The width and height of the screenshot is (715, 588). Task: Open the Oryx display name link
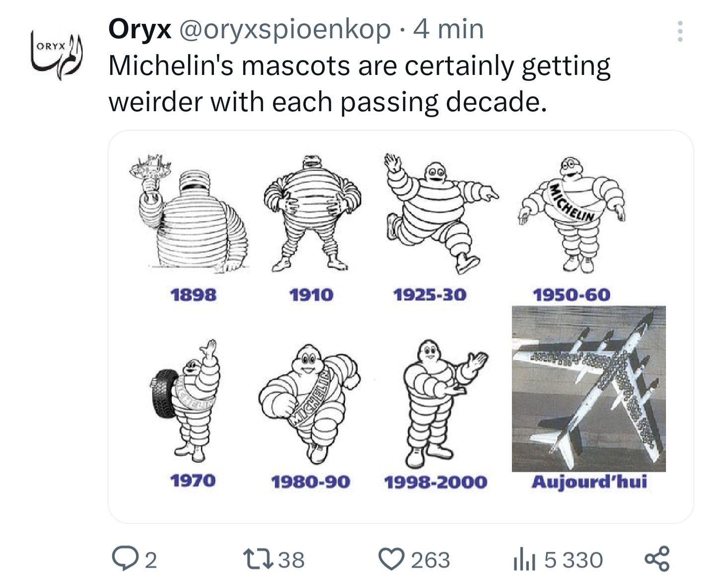[x=140, y=29]
